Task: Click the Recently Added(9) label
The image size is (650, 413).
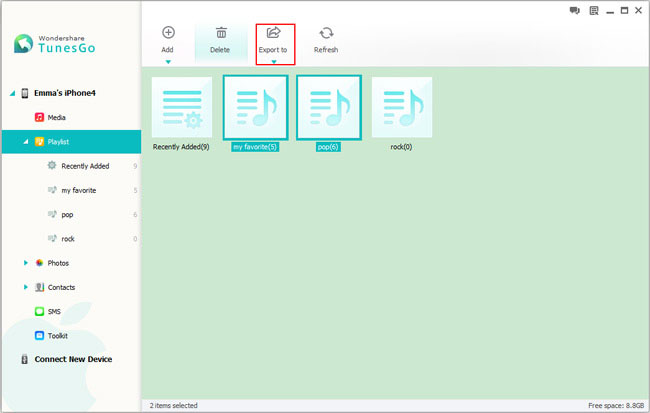Action: pos(181,147)
